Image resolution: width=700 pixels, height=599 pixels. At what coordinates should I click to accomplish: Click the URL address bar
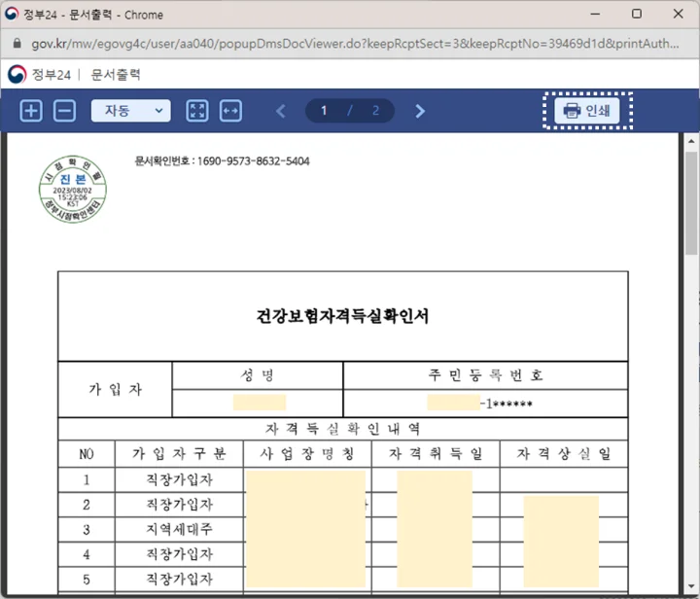355,44
